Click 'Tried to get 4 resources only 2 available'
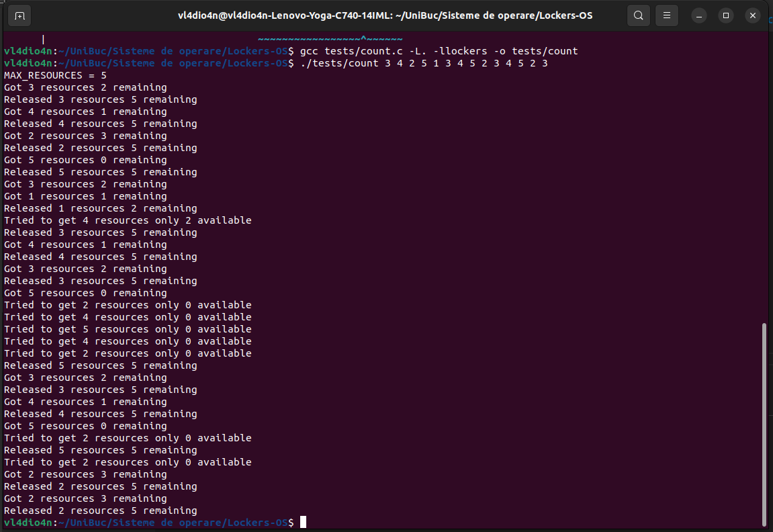The width and height of the screenshot is (773, 532). pyautogui.click(x=128, y=220)
